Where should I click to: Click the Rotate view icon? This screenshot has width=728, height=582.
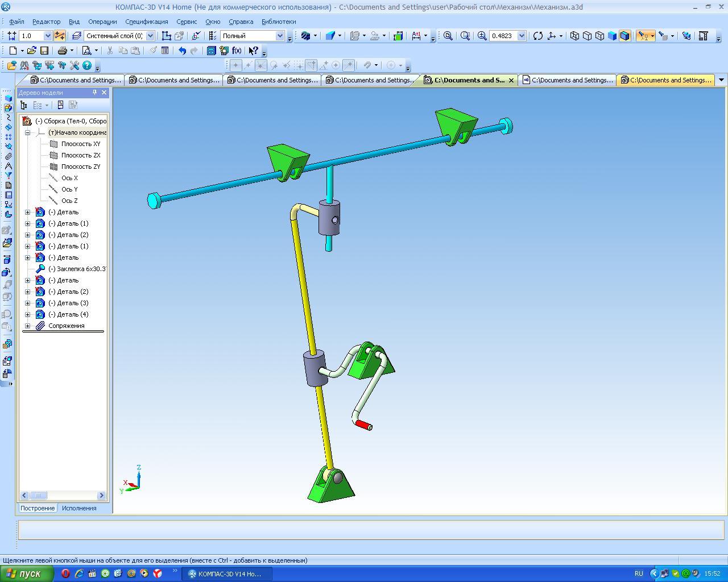click(538, 36)
